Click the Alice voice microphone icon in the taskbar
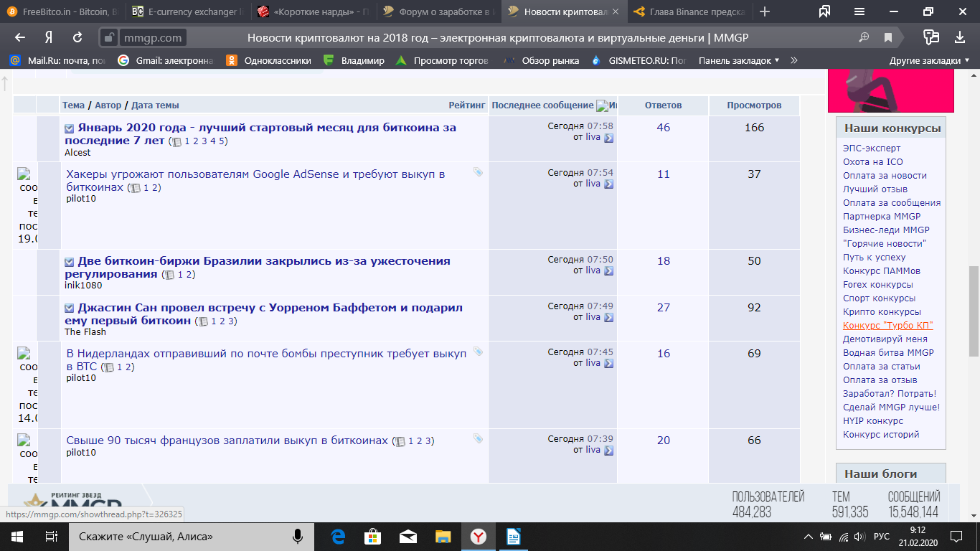The width and height of the screenshot is (980, 551). [297, 536]
